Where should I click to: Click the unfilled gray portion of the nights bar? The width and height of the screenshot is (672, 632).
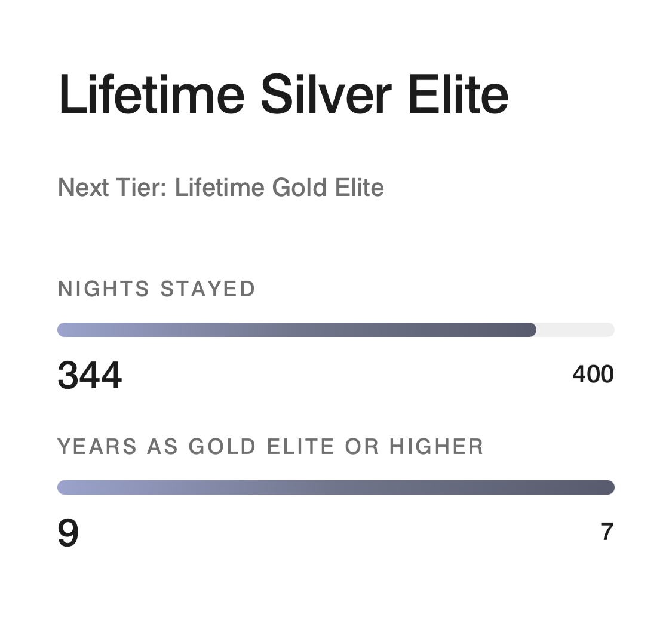click(x=576, y=329)
